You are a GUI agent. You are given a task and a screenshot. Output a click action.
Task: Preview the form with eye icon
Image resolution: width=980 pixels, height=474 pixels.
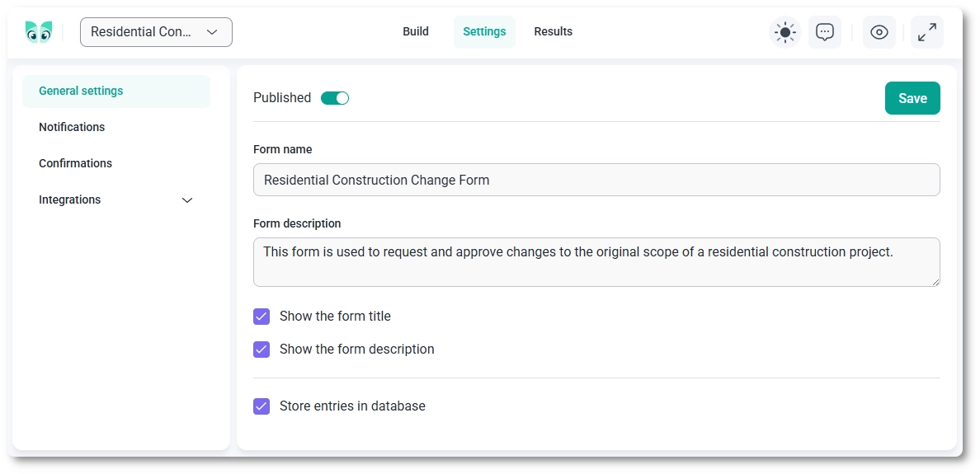(879, 32)
